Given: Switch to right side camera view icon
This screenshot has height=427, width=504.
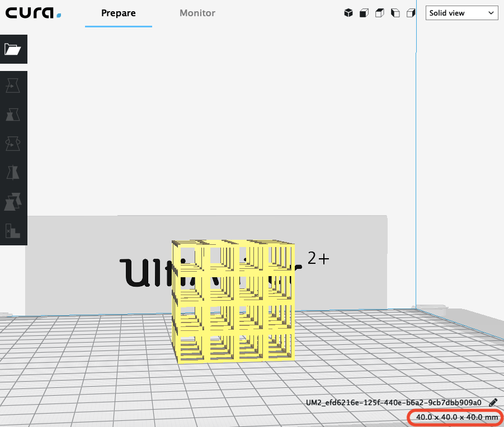Looking at the screenshot, I should [411, 13].
